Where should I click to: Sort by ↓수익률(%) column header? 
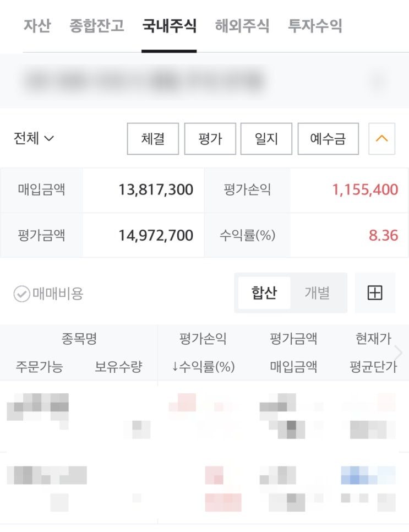tap(203, 367)
